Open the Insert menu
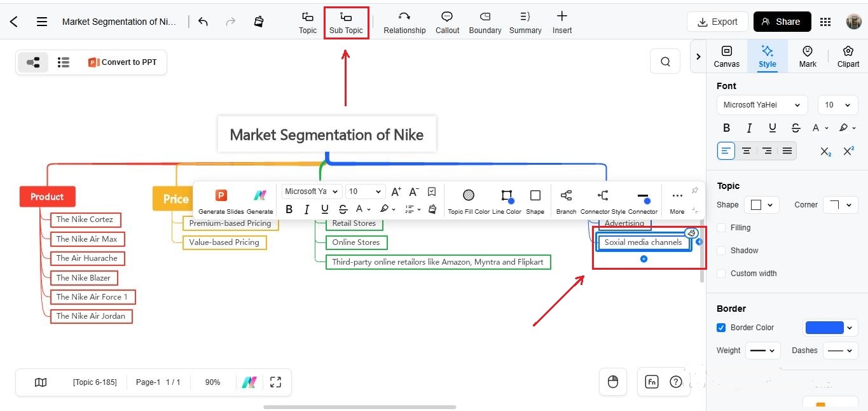The width and height of the screenshot is (868, 411). pyautogui.click(x=562, y=22)
